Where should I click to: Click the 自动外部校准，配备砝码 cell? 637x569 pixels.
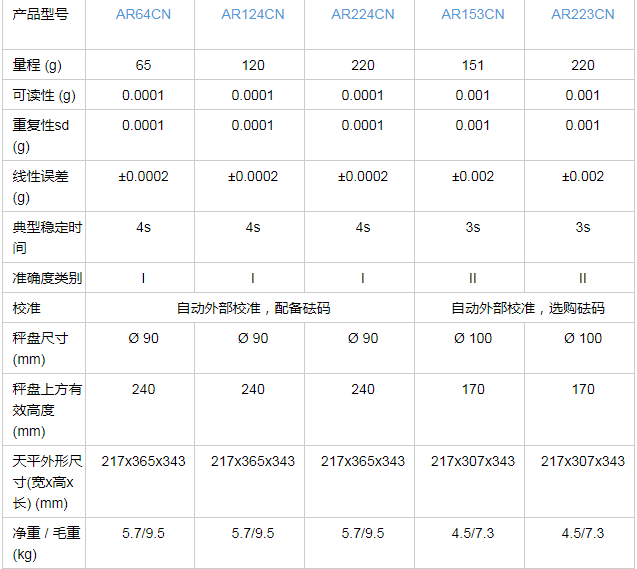tap(254, 308)
